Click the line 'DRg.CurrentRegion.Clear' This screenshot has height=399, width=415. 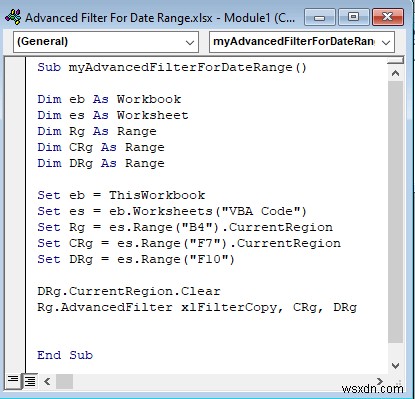pos(129,291)
